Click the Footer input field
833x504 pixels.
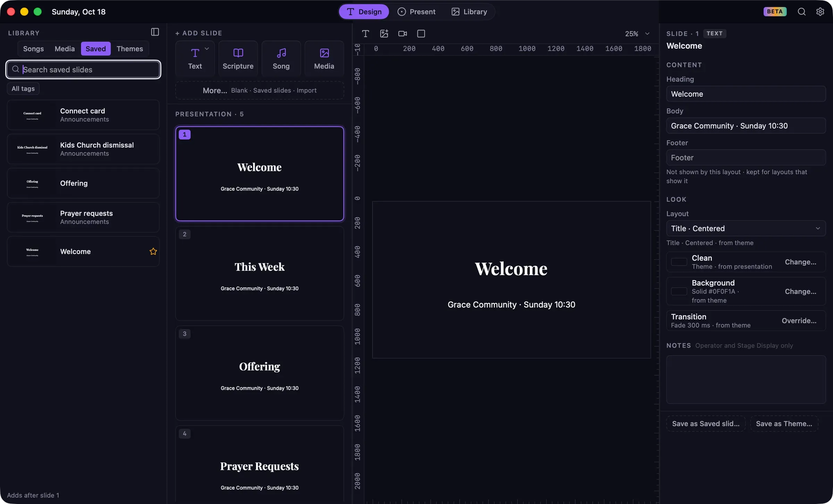746,158
